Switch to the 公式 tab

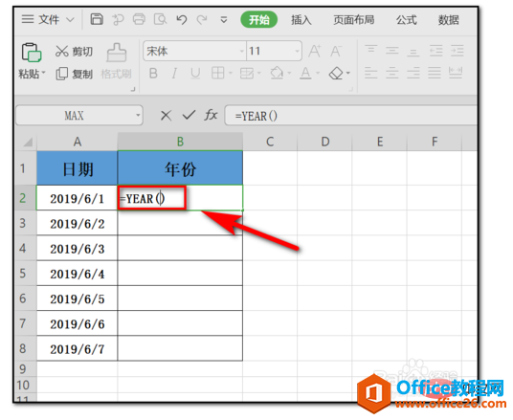[407, 20]
